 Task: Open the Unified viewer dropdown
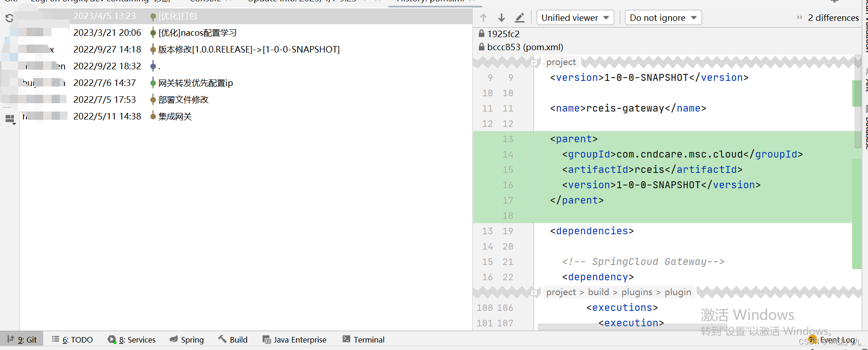575,18
